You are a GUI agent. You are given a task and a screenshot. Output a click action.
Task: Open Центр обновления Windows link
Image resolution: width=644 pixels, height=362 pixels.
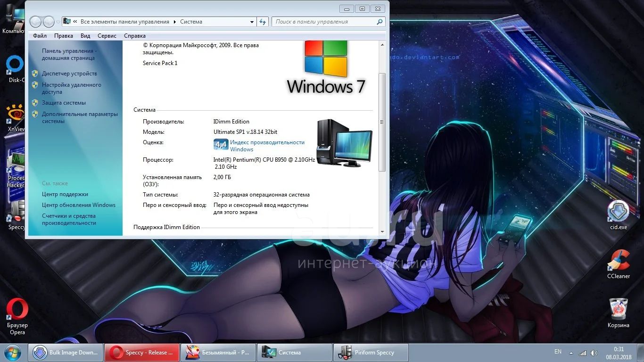(79, 205)
